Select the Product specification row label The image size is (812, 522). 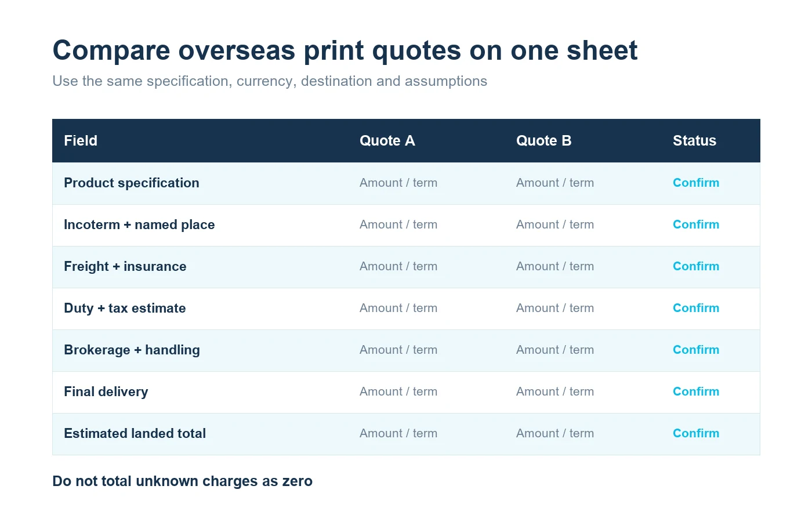(x=132, y=183)
